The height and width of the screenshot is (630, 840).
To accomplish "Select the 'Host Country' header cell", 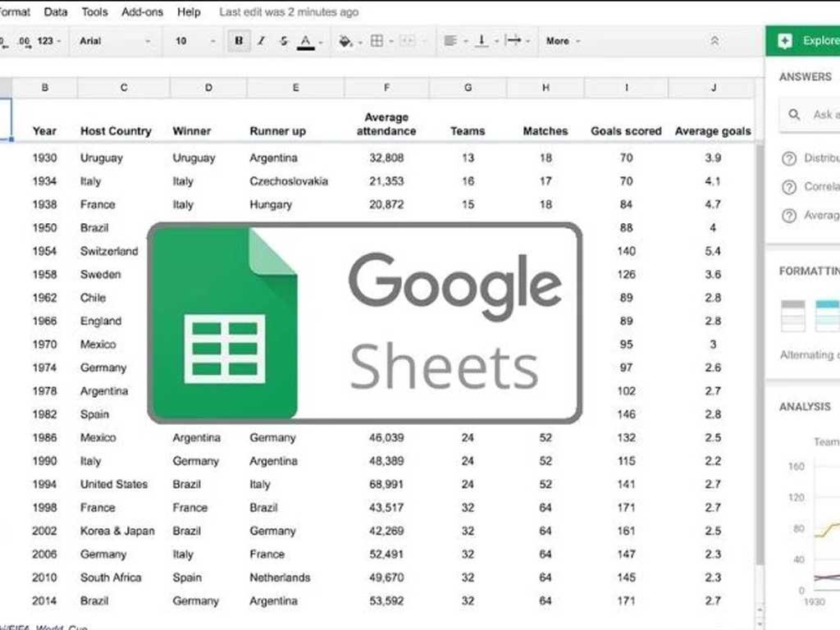I will [116, 131].
